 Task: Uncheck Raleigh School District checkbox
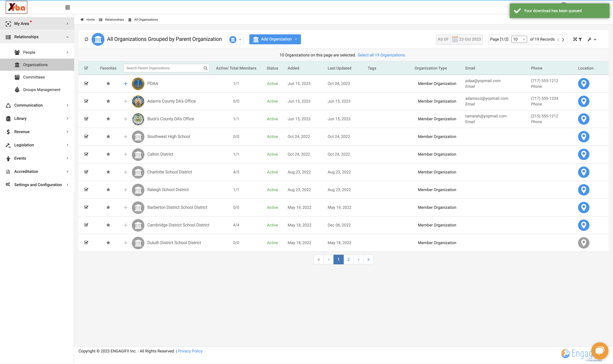(86, 190)
